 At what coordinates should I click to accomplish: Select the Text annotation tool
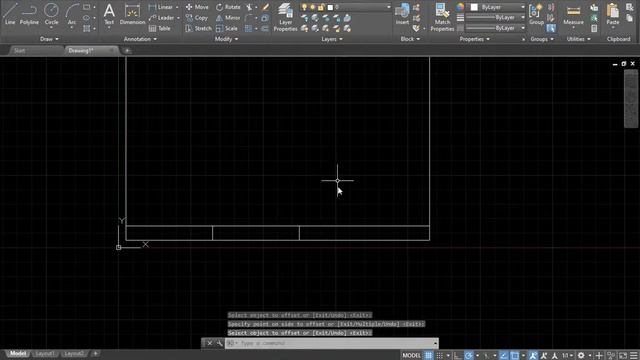coord(109,13)
